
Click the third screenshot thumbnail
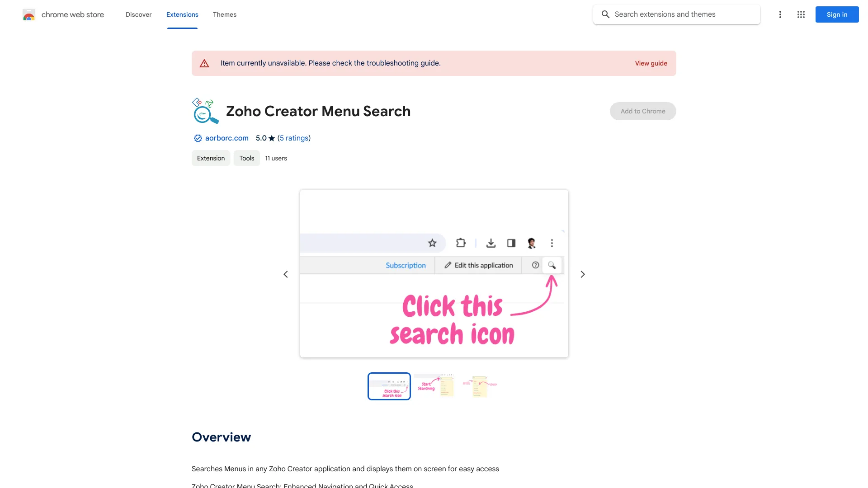tap(479, 385)
